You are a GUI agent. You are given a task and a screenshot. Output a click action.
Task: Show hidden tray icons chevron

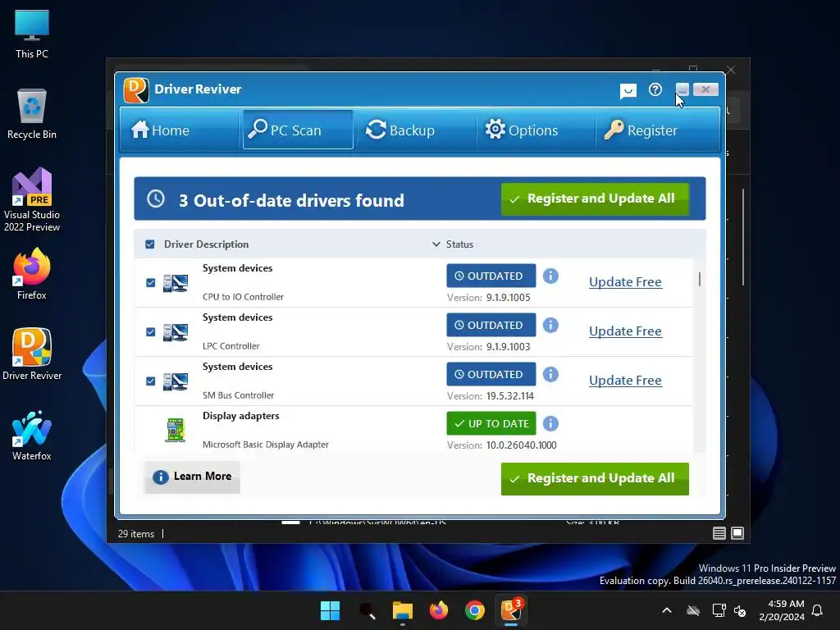pyautogui.click(x=667, y=610)
